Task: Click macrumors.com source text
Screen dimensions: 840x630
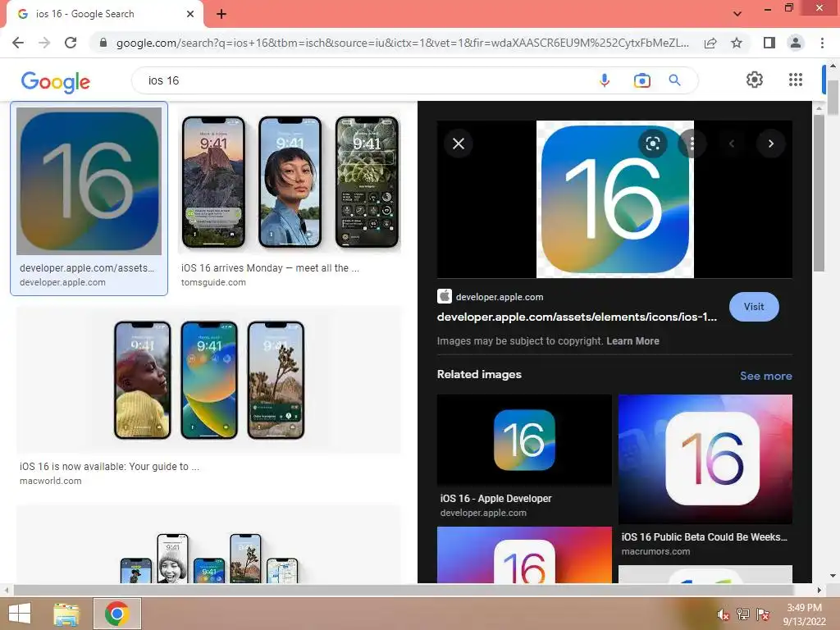Action: click(655, 551)
